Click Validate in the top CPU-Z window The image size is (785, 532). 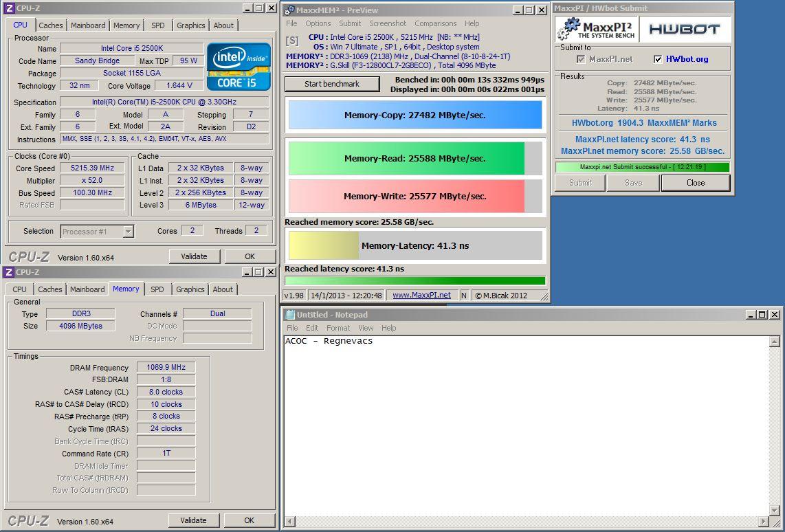[195, 256]
